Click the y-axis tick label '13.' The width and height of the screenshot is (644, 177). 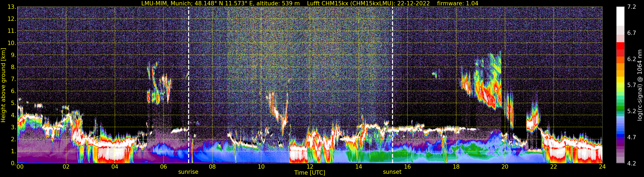pos(12,7)
